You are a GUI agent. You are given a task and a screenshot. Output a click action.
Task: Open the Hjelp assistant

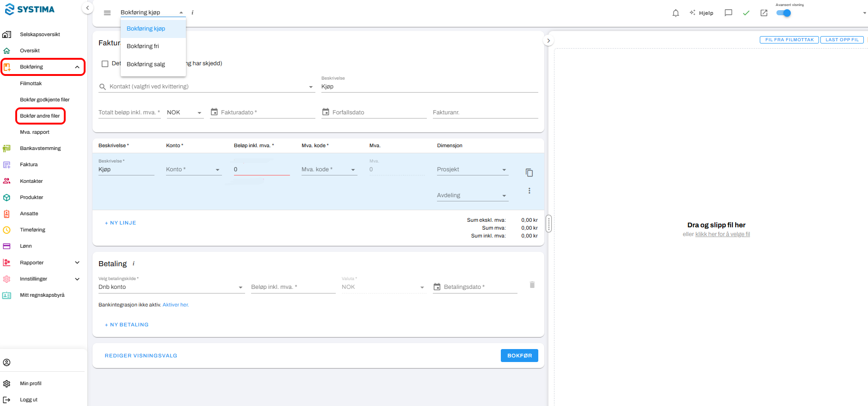(x=701, y=13)
